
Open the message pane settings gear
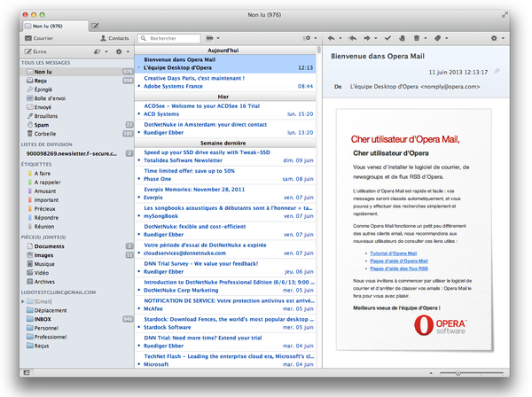pyautogui.click(x=495, y=38)
